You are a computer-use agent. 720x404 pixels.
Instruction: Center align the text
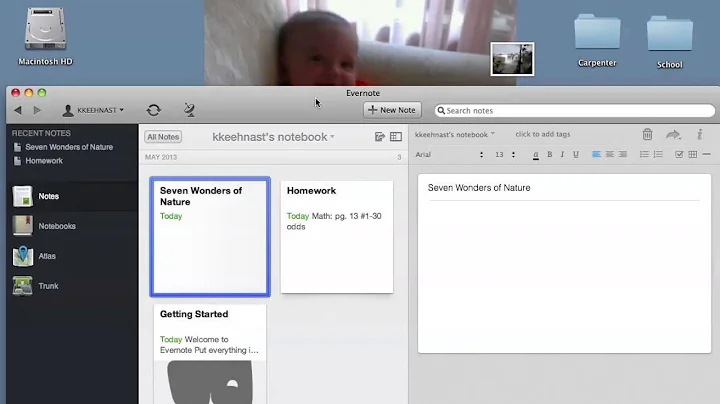[x=609, y=154]
